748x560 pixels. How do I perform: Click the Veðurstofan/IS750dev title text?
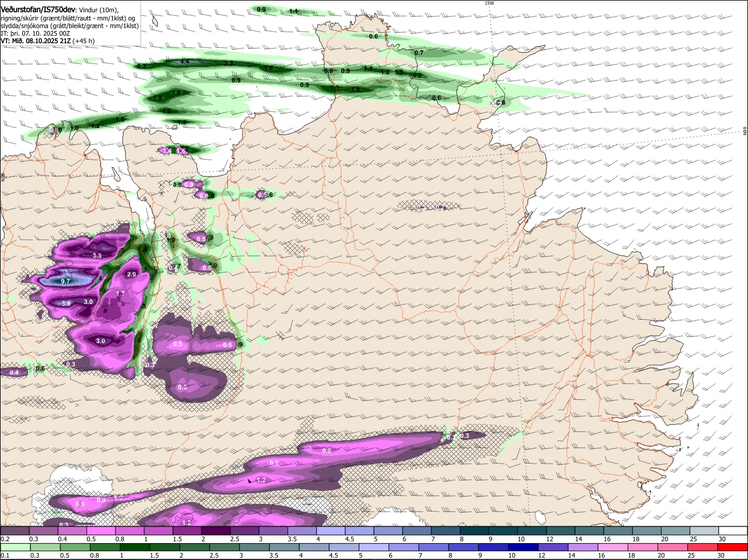38,9
